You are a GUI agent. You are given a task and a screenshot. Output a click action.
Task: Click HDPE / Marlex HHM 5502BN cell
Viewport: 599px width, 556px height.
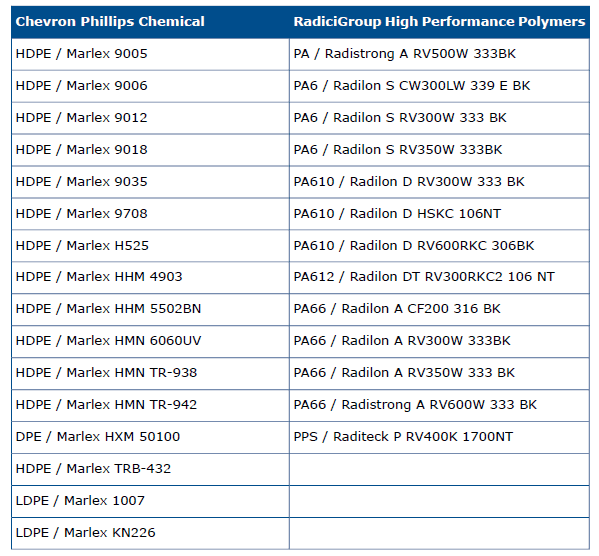(x=150, y=309)
